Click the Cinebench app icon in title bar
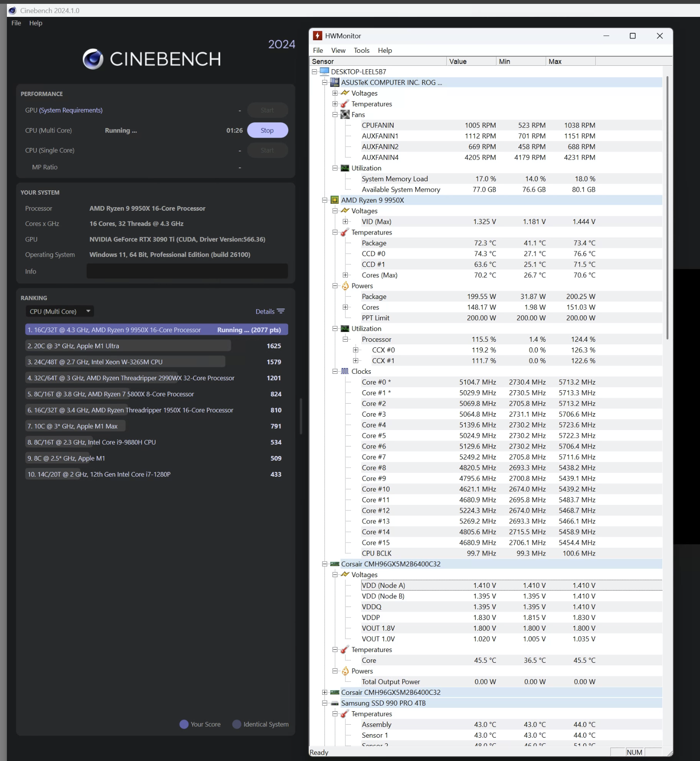 tap(12, 10)
